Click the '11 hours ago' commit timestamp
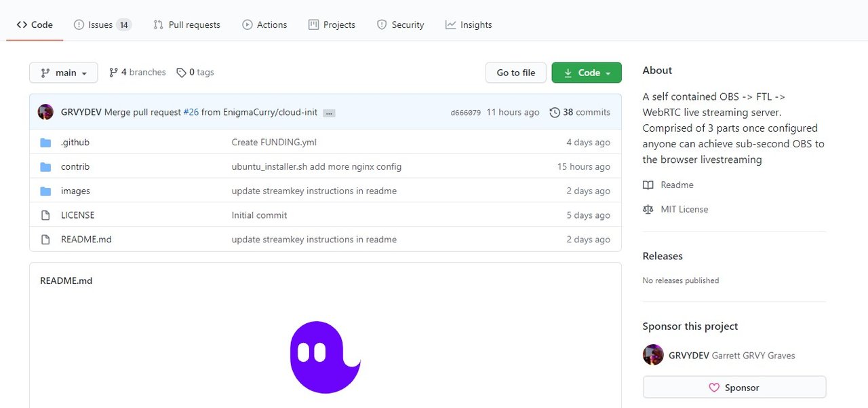 coord(513,112)
